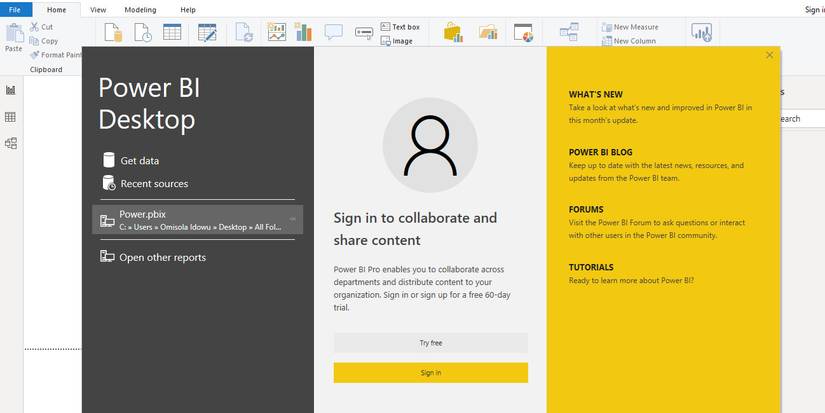Viewport: 825px width, 413px height.
Task: Insert a Text box from ribbon
Action: (400, 27)
